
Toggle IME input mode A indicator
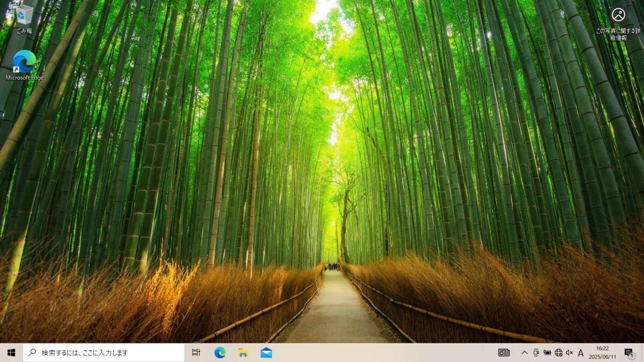581,352
